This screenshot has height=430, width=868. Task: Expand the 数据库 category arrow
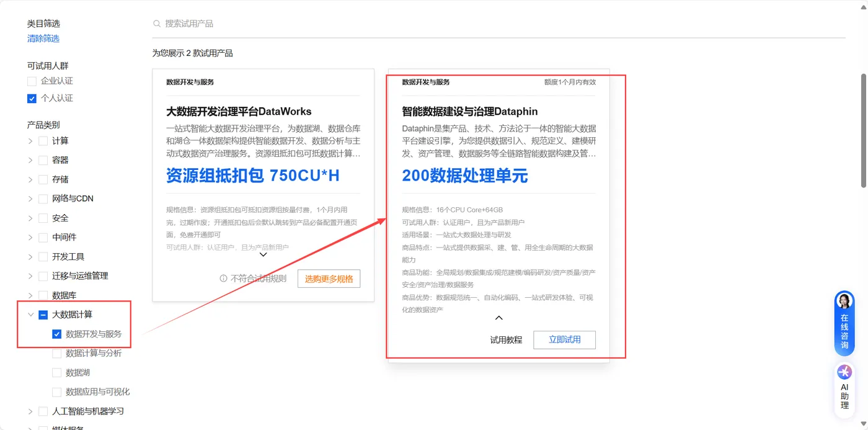click(30, 295)
